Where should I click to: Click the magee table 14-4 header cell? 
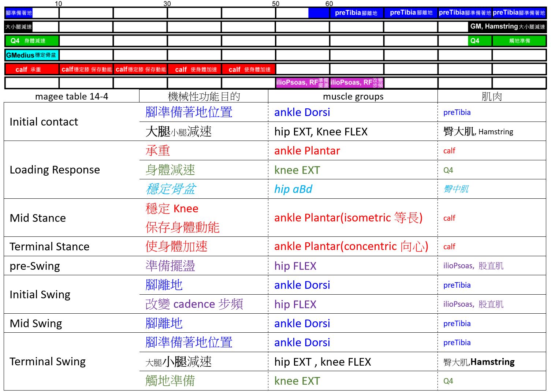point(71,97)
